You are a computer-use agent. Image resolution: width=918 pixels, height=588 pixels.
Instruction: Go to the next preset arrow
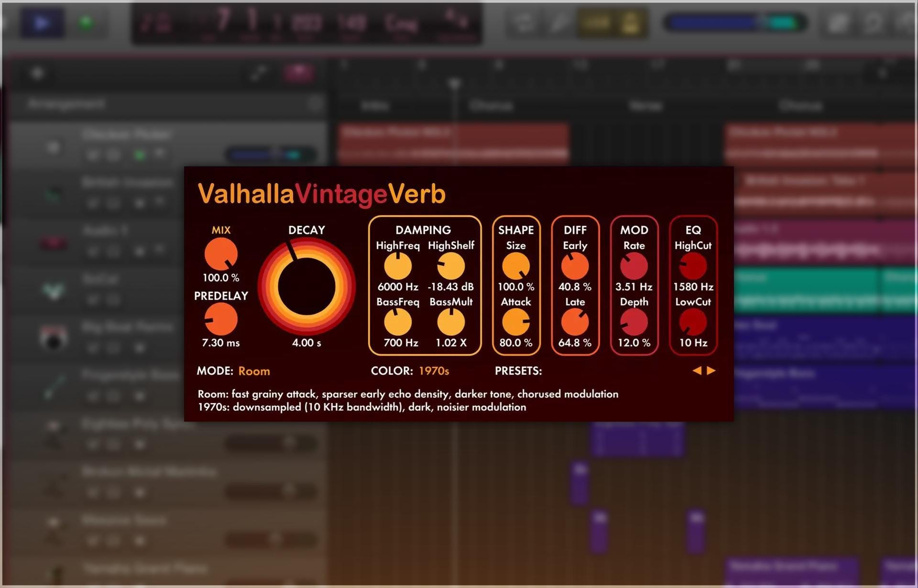click(x=711, y=370)
